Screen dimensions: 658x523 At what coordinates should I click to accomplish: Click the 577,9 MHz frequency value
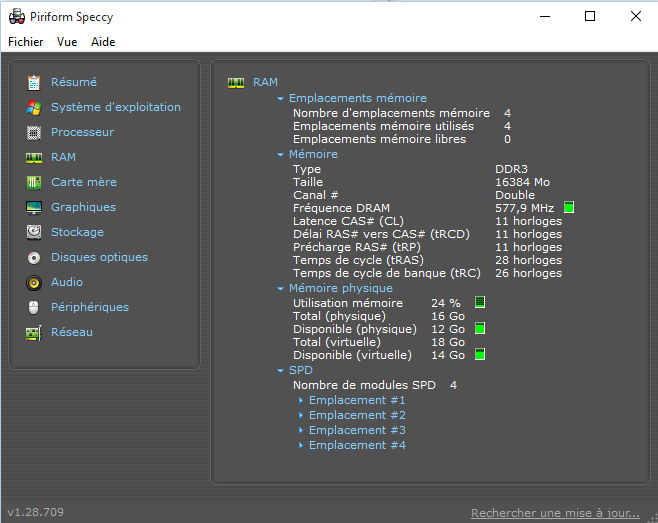tap(525, 208)
